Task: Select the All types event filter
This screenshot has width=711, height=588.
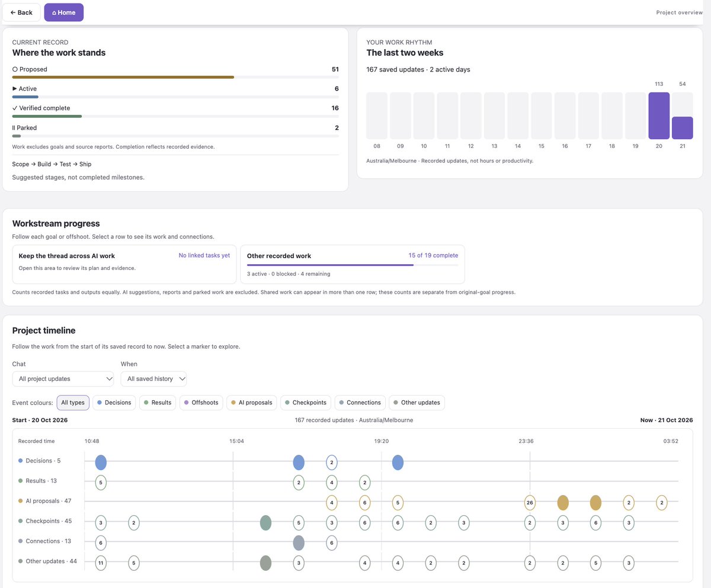Action: [73, 403]
